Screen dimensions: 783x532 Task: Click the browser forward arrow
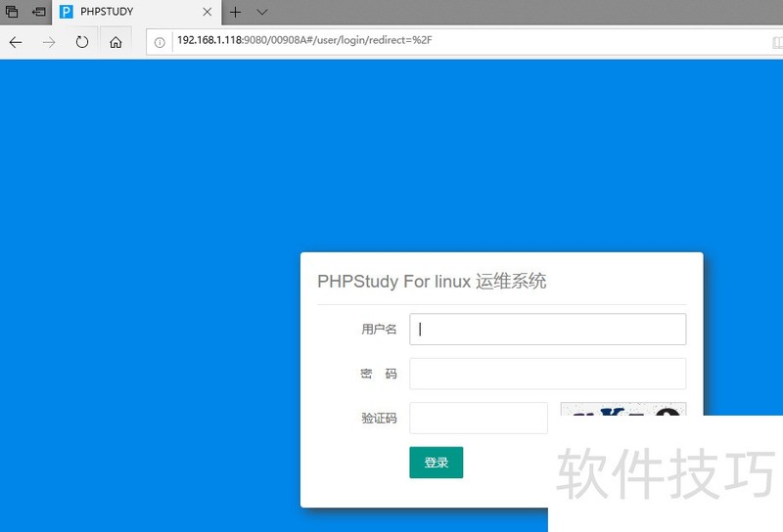click(49, 42)
